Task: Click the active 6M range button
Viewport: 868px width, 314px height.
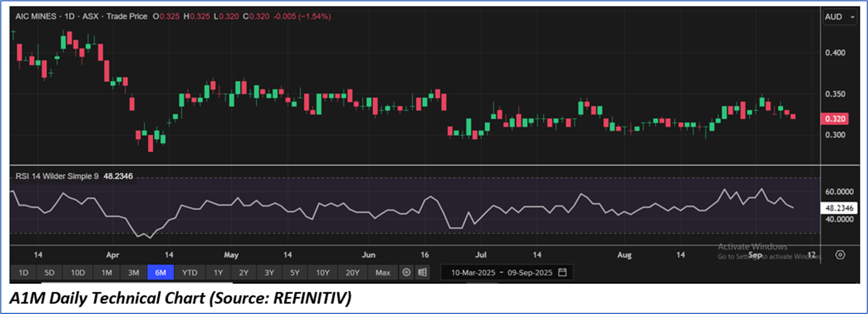Action: [161, 273]
